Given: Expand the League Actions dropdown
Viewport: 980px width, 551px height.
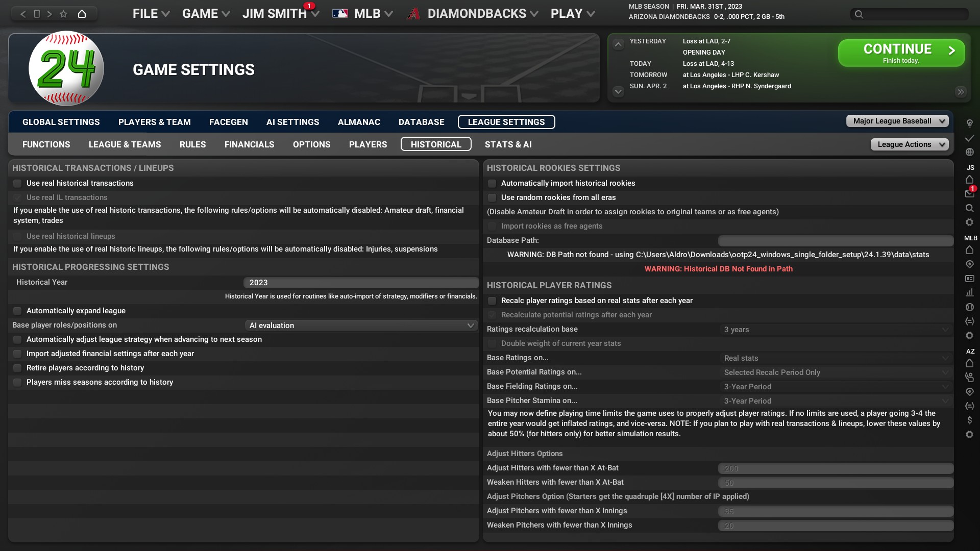Looking at the screenshot, I should (x=910, y=144).
